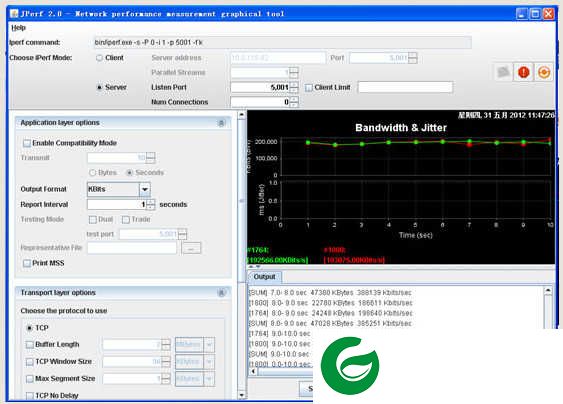Maximize the JPerf window
The width and height of the screenshot is (563, 404).
[535, 14]
